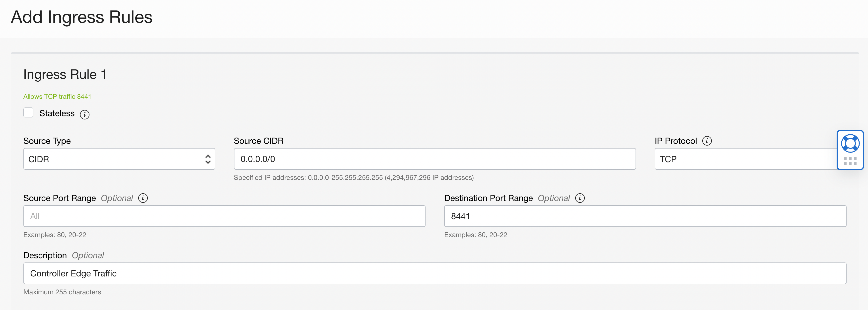
Task: Click the Source Type field label
Action: pos(47,141)
